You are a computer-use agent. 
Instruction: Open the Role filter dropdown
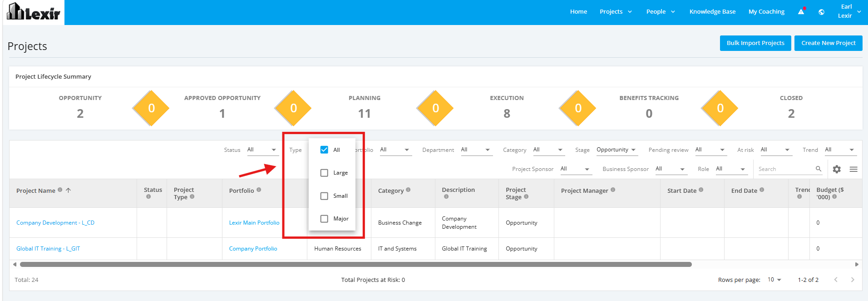[731, 169]
